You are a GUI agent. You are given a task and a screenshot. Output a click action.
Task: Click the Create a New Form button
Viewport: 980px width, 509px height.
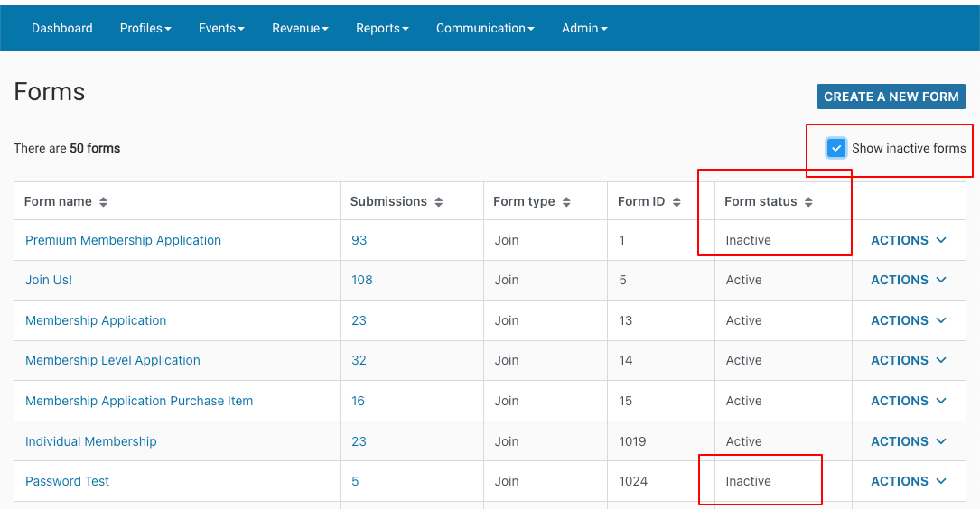click(891, 97)
